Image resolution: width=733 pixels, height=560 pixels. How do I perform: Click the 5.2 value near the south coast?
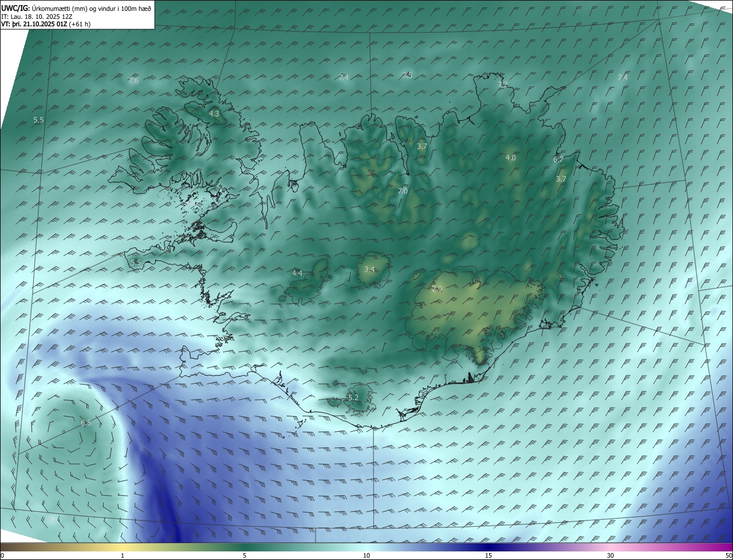(x=353, y=397)
